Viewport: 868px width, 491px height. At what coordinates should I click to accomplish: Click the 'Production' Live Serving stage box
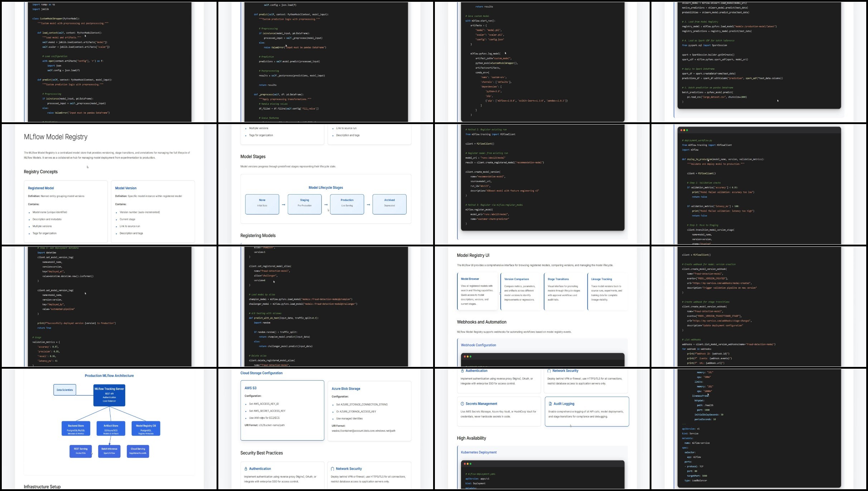(x=347, y=204)
